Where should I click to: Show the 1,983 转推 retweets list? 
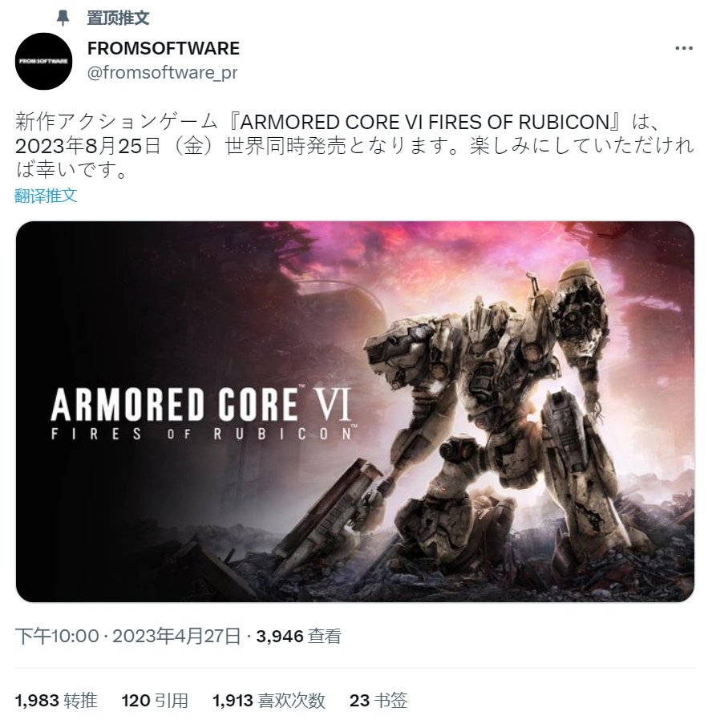[56, 700]
